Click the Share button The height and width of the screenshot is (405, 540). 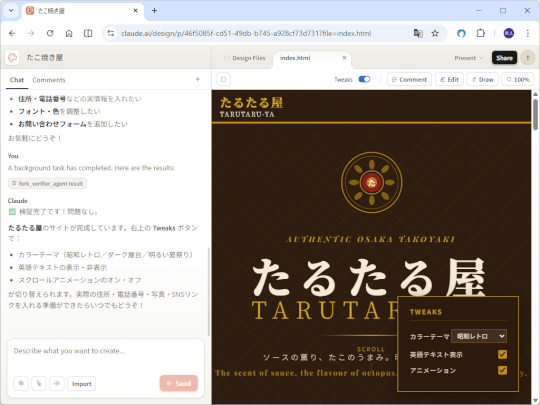click(x=504, y=58)
